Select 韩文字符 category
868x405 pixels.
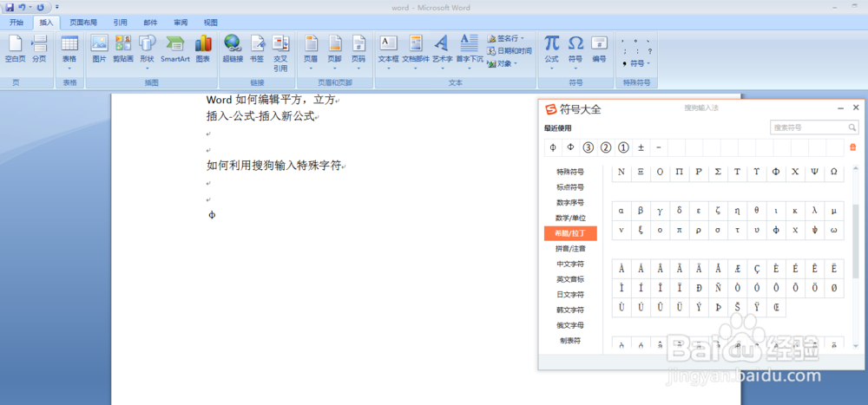click(570, 310)
